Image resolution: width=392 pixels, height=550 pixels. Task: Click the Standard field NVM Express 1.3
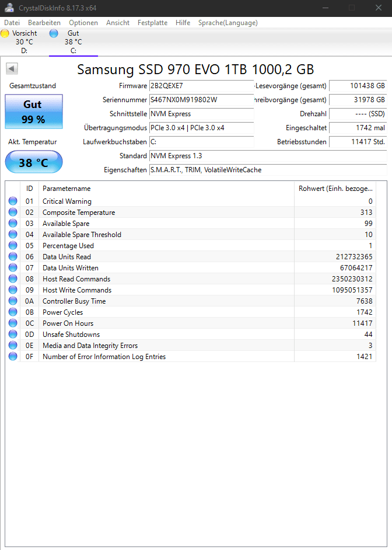coord(268,156)
